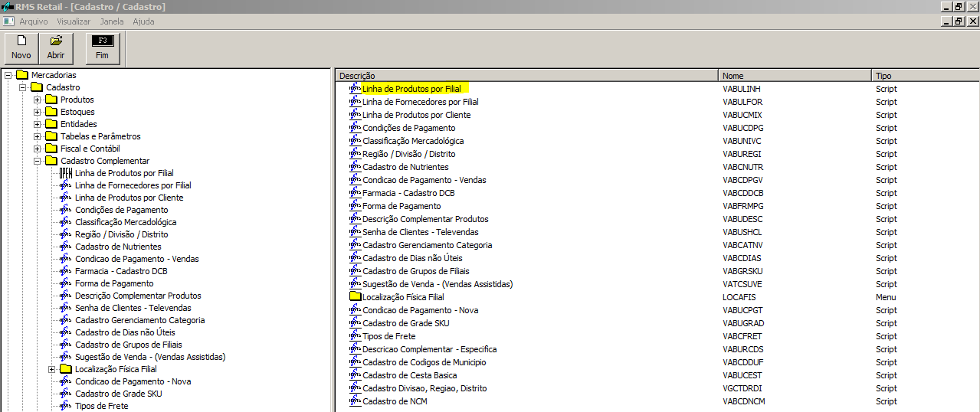Sort list by Descrição column header
This screenshot has width=980, height=412.
pos(527,76)
